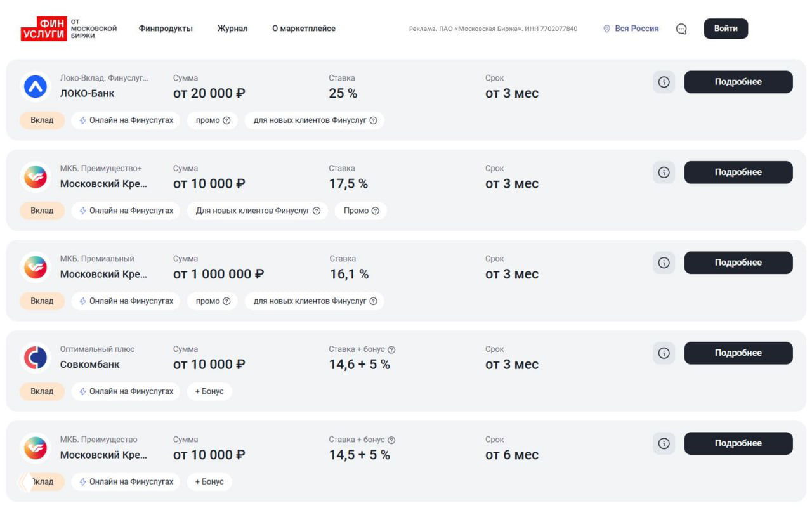Open the Вся Россия region selector
Screen dimensions: 812x508
pos(631,29)
